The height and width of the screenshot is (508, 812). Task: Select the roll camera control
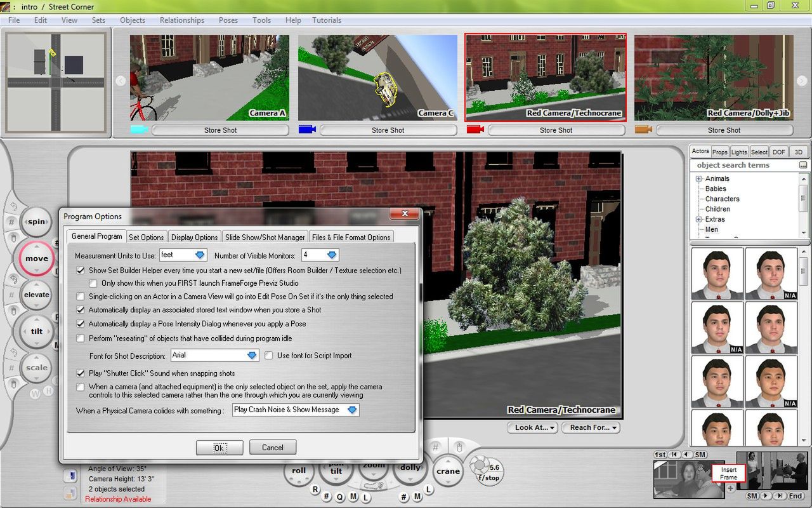(299, 471)
